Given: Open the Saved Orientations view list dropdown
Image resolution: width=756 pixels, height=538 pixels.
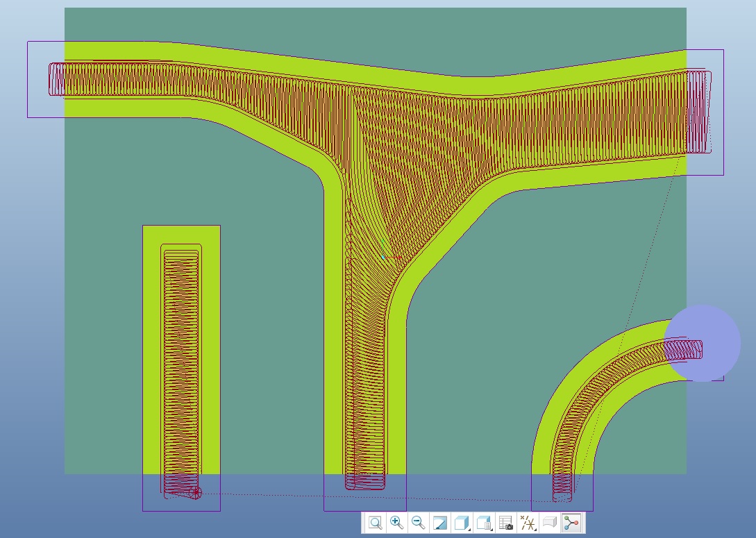Looking at the screenshot, I should (x=484, y=523).
